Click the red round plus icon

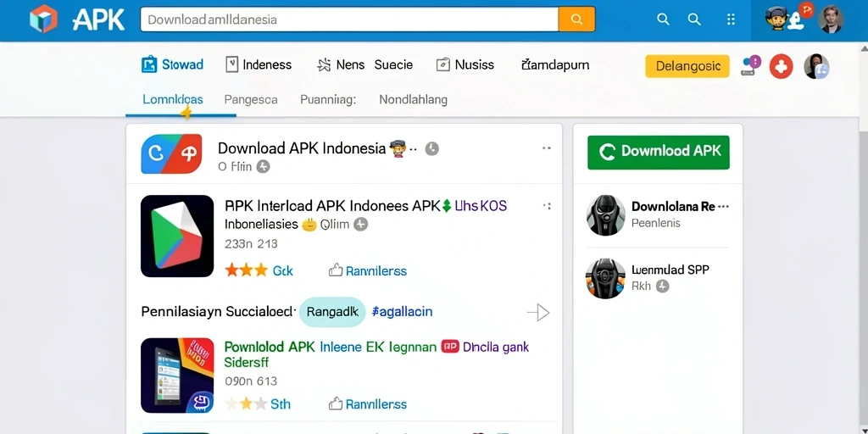coord(781,66)
